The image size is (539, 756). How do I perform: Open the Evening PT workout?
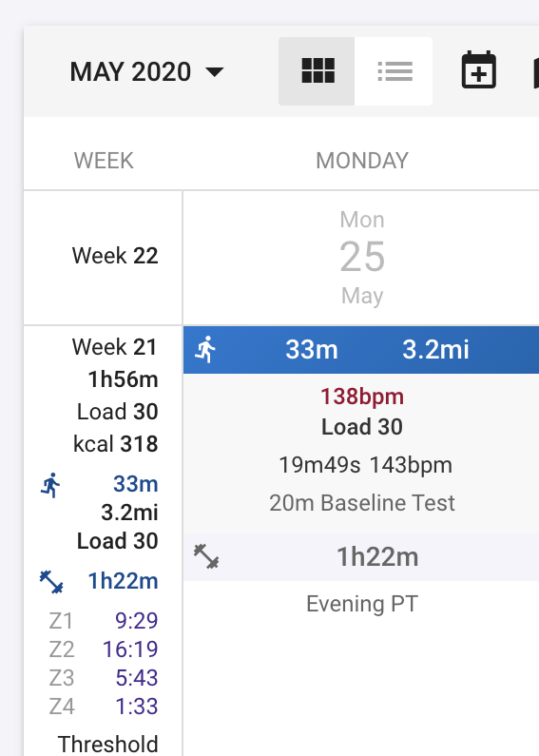361,604
